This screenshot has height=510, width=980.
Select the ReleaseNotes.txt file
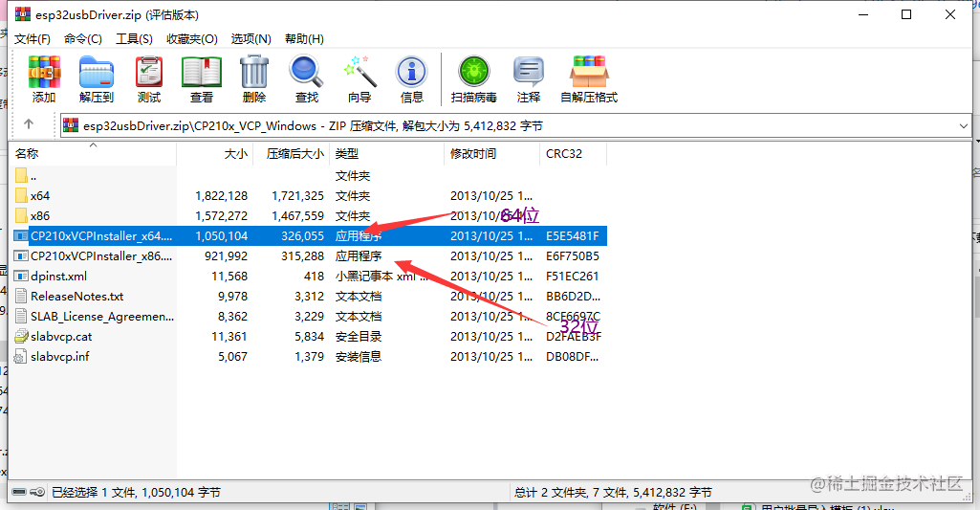pos(76,297)
